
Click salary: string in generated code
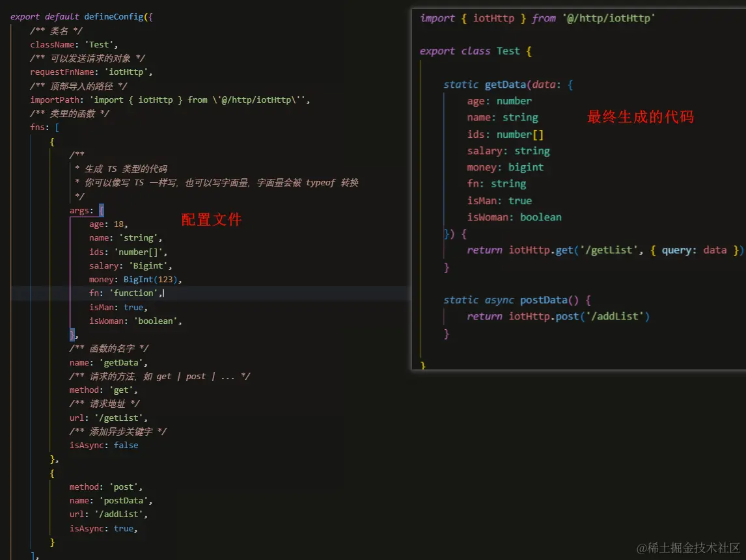[x=508, y=151]
